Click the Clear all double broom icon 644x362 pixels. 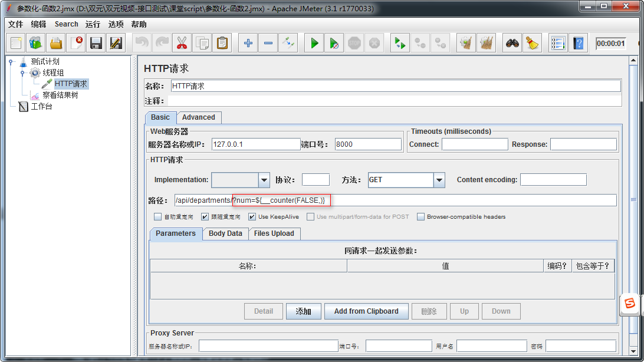coord(487,43)
